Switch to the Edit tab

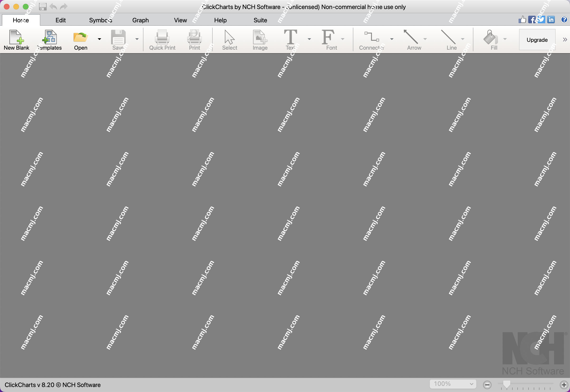pos(61,20)
